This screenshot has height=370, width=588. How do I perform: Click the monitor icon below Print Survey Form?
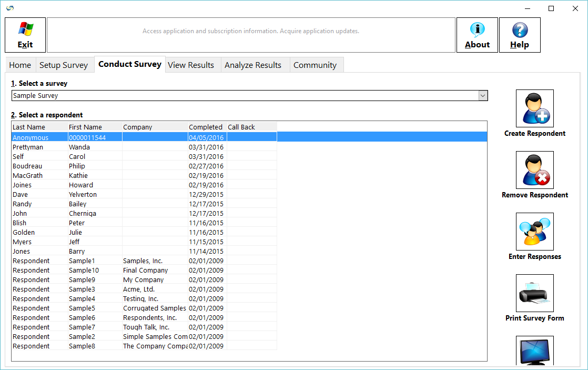534,351
